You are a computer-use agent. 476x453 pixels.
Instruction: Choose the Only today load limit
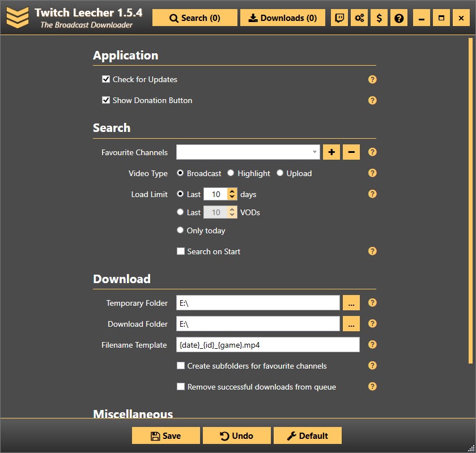point(180,230)
